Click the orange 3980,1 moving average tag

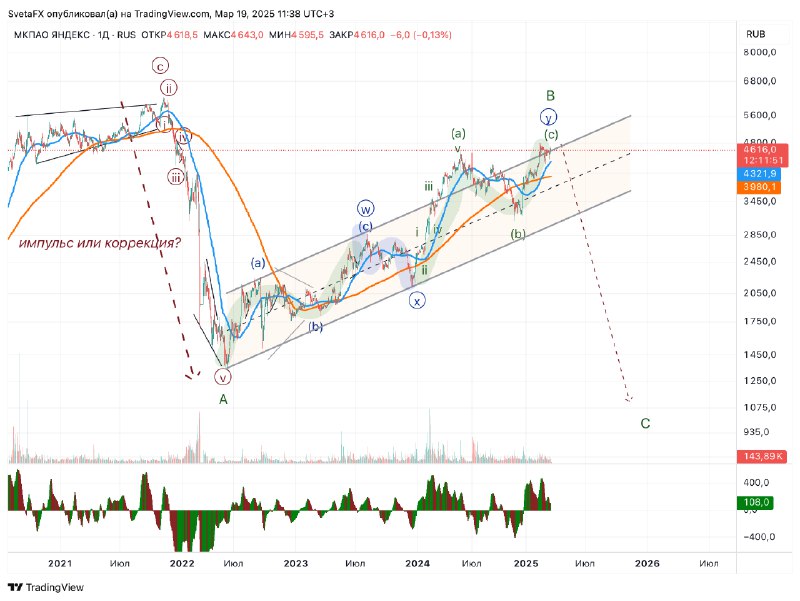point(760,187)
